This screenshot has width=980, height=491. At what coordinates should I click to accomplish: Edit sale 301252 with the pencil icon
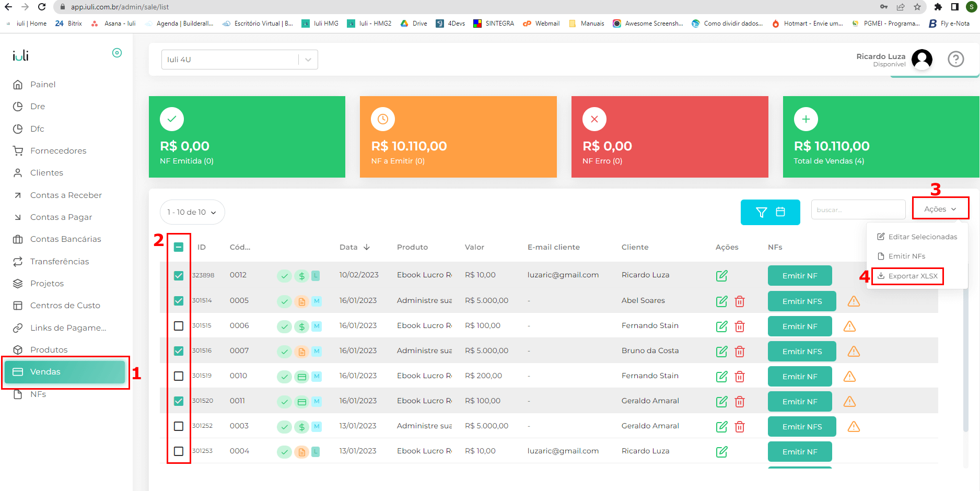pos(722,427)
